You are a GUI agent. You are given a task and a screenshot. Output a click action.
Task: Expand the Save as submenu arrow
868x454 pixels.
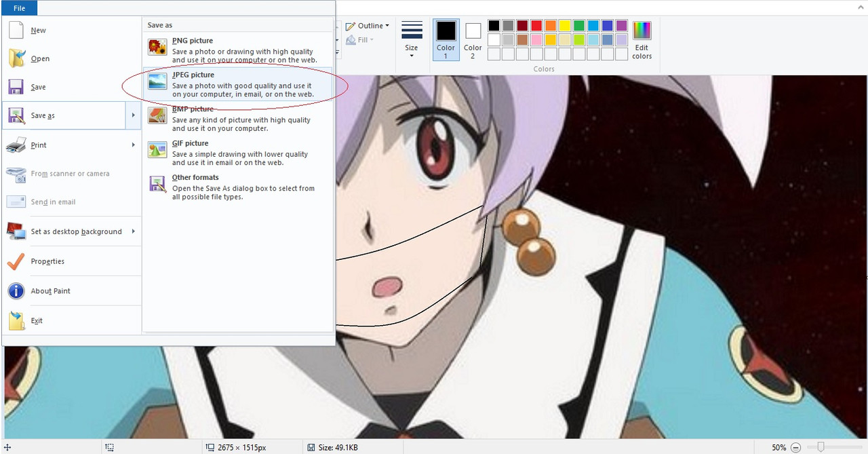(134, 116)
